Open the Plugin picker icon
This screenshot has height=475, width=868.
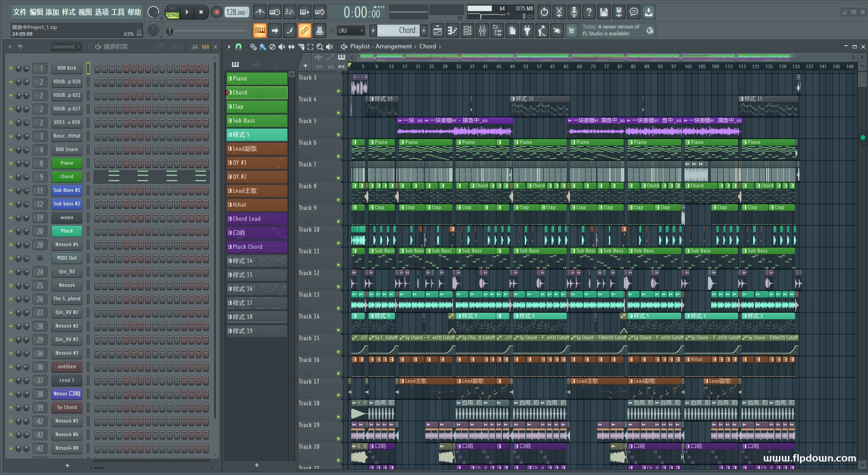click(527, 31)
